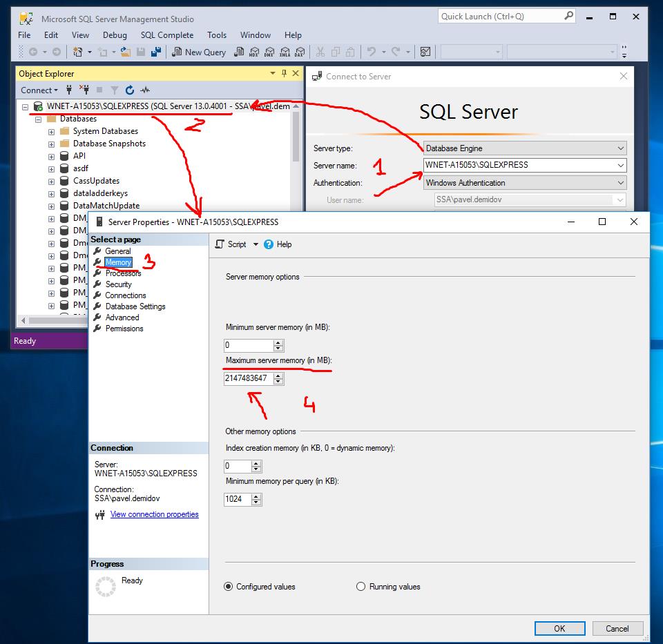
Task: Select the Processors page
Action: 123,273
